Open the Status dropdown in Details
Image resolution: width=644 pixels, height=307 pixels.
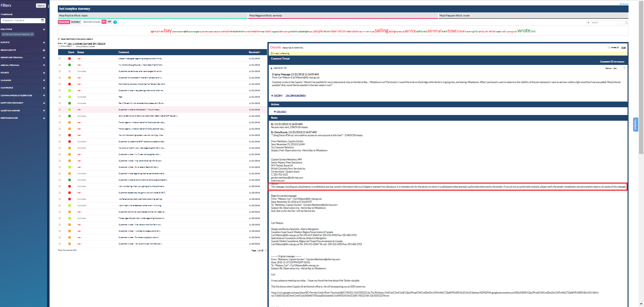point(619,68)
